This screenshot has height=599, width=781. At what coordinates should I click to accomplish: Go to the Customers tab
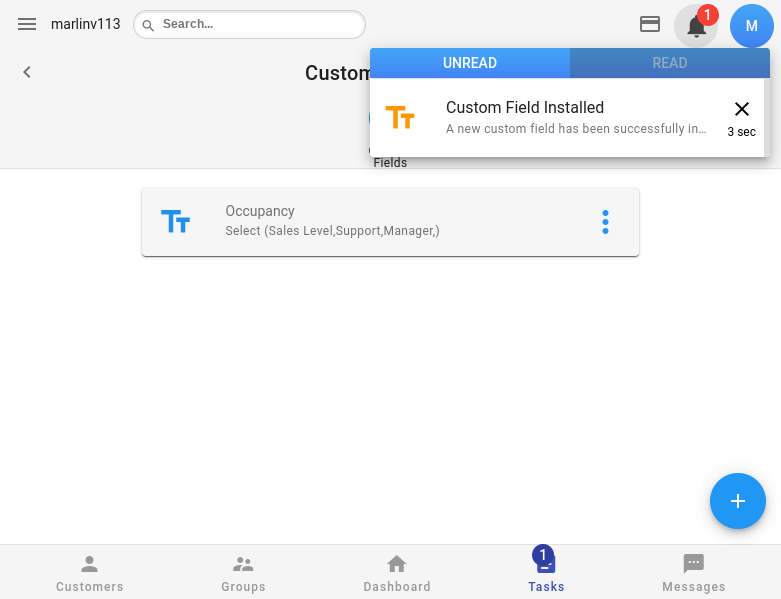pos(90,573)
